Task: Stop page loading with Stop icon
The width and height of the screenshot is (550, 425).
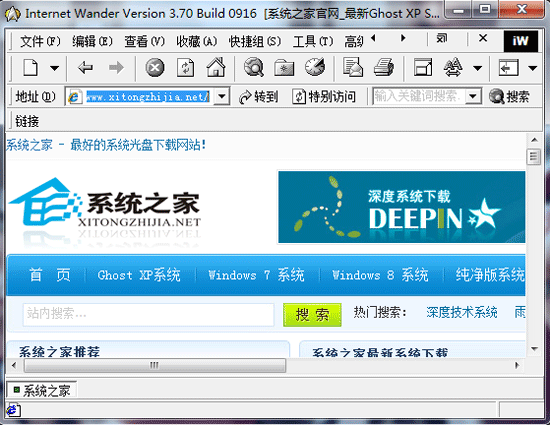Action: point(155,68)
